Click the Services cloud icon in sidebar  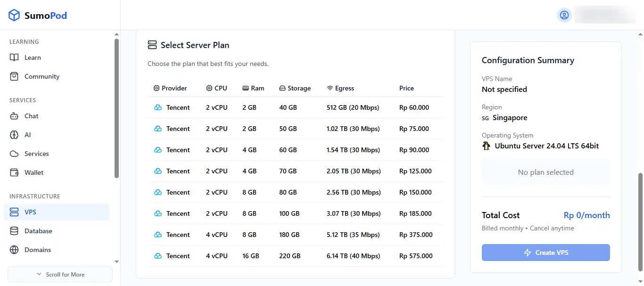(x=15, y=154)
